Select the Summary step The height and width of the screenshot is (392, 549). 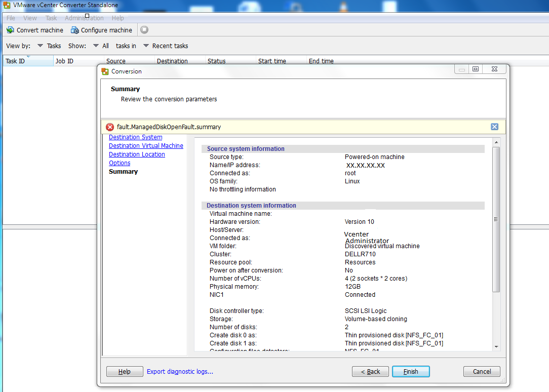click(x=123, y=172)
